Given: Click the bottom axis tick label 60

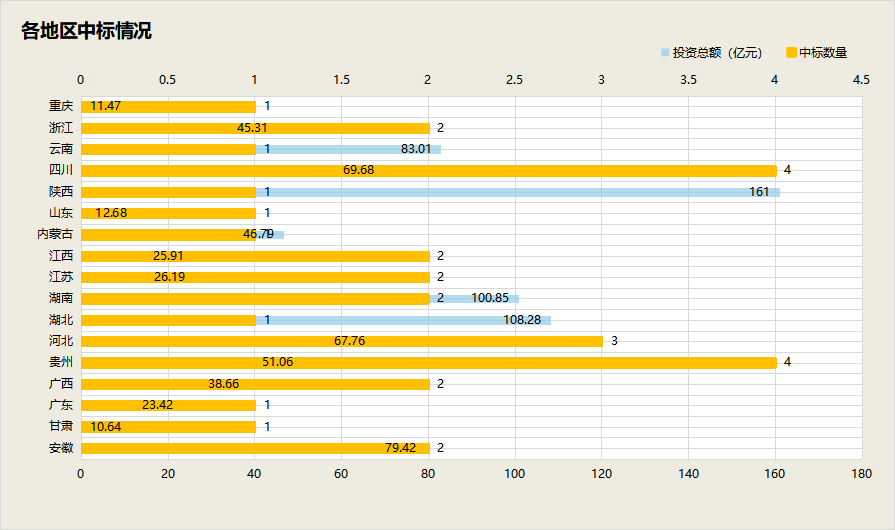Looking at the screenshot, I should tap(341, 474).
